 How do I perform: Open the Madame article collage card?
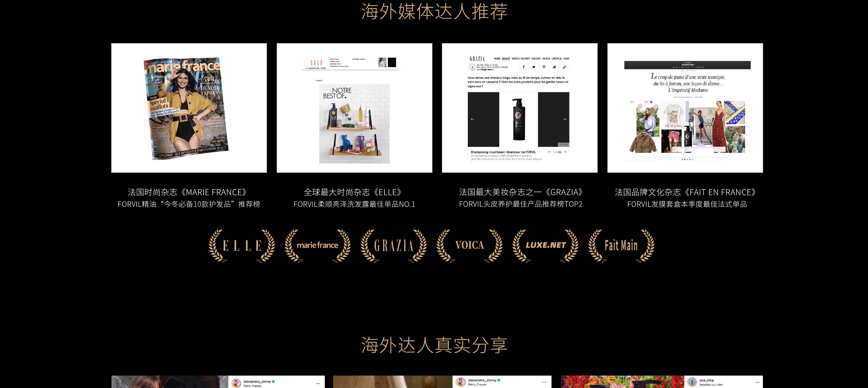685,108
